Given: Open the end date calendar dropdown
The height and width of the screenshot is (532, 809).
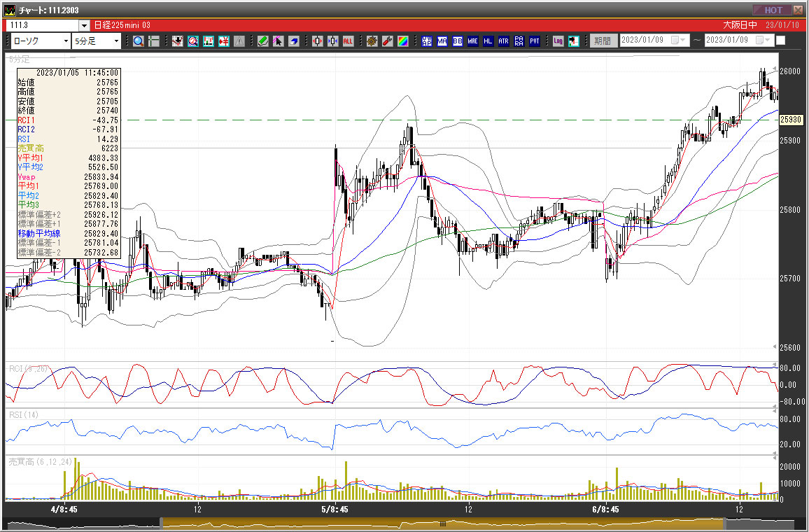Looking at the screenshot, I should pos(764,40).
